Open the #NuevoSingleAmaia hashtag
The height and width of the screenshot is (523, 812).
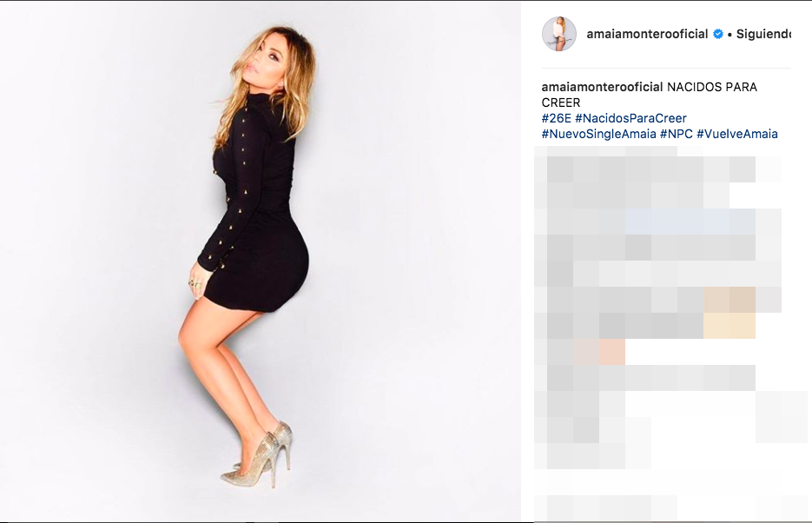point(598,134)
